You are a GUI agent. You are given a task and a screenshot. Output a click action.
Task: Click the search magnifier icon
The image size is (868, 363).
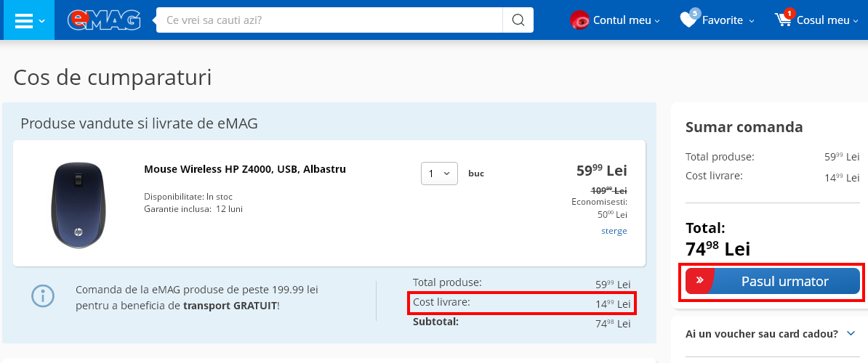[518, 20]
